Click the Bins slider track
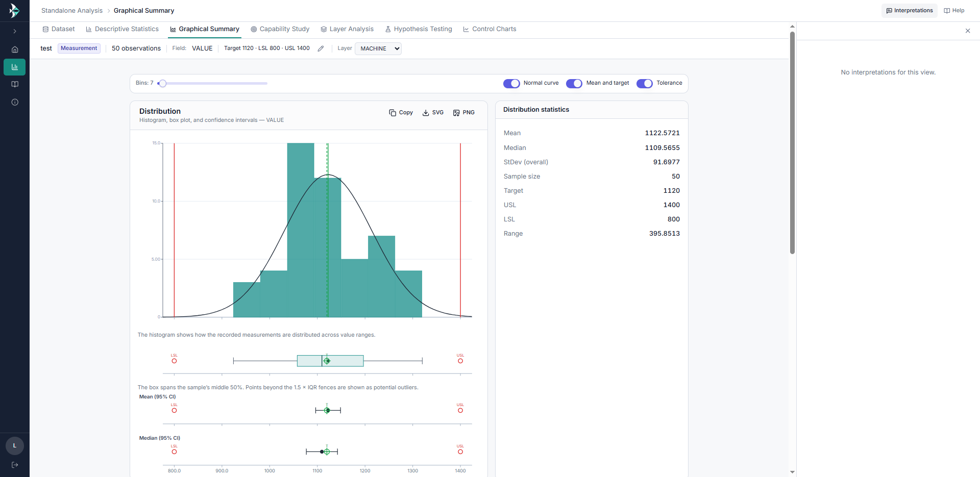This screenshot has width=980, height=477. tap(212, 83)
